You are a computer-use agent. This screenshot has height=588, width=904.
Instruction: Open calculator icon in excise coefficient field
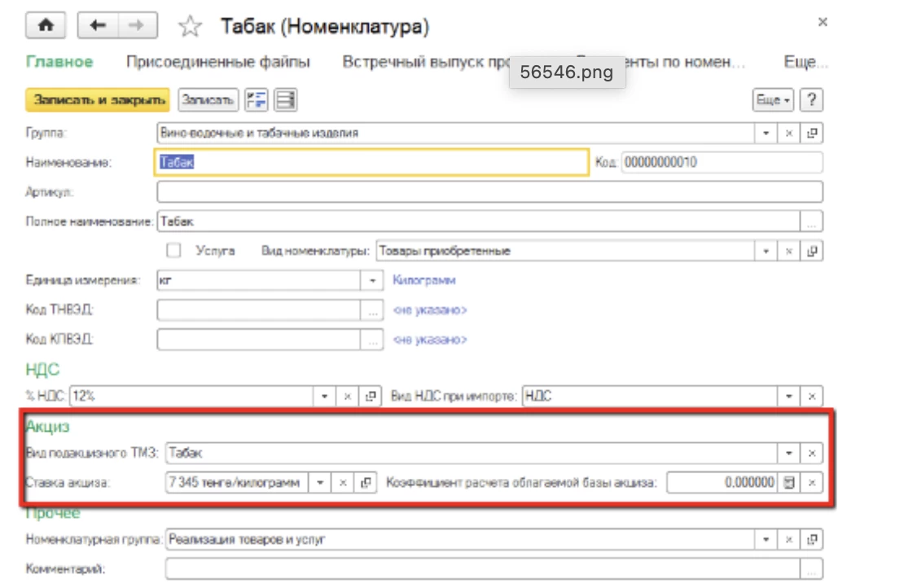click(788, 483)
